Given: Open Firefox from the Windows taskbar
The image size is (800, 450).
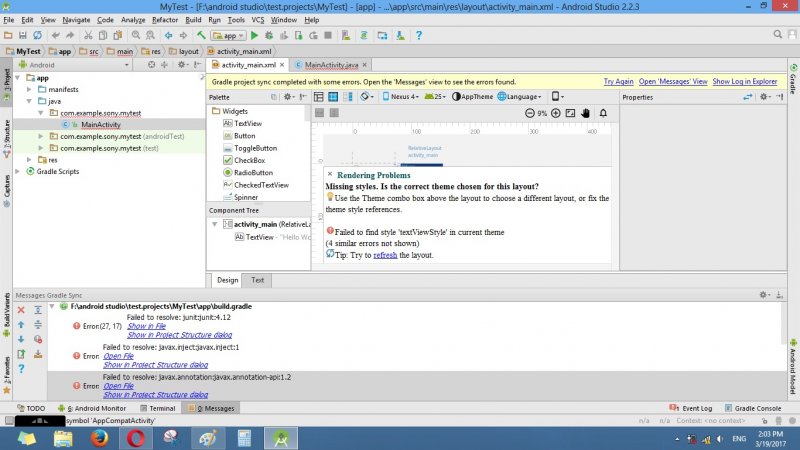Looking at the screenshot, I should pyautogui.click(x=98, y=438).
